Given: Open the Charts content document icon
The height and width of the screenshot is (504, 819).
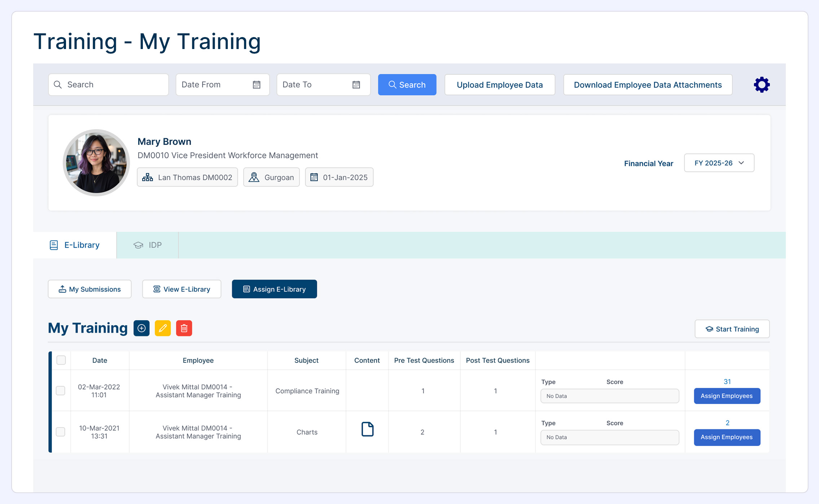Looking at the screenshot, I should [367, 429].
